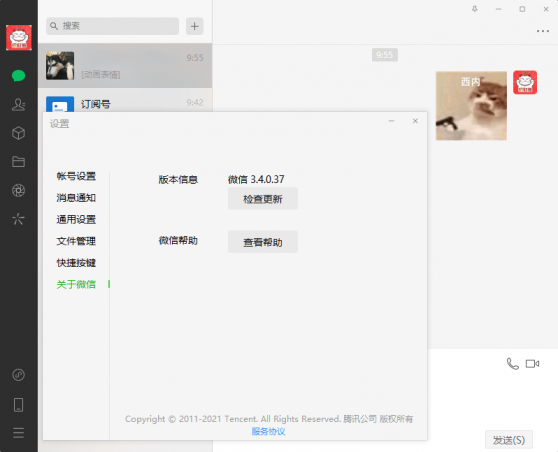558x452 pixels.
Task: Open the cat meme sticker image
Action: coord(471,106)
